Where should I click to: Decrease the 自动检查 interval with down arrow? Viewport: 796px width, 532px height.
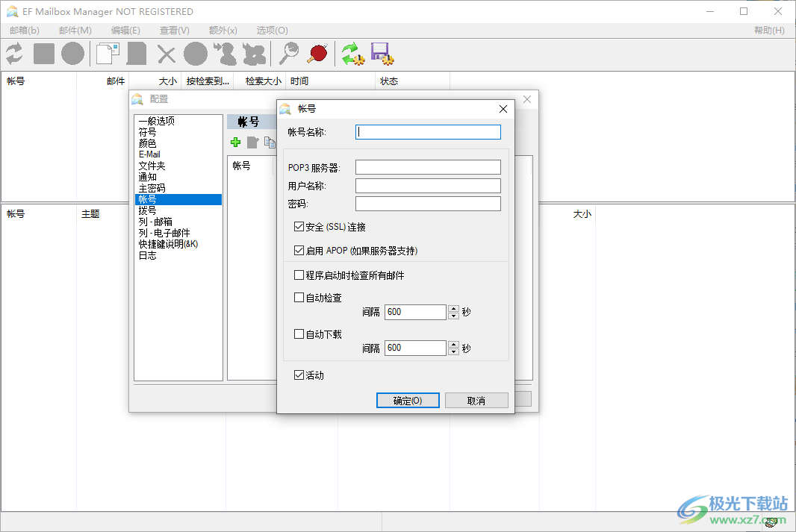(x=454, y=316)
